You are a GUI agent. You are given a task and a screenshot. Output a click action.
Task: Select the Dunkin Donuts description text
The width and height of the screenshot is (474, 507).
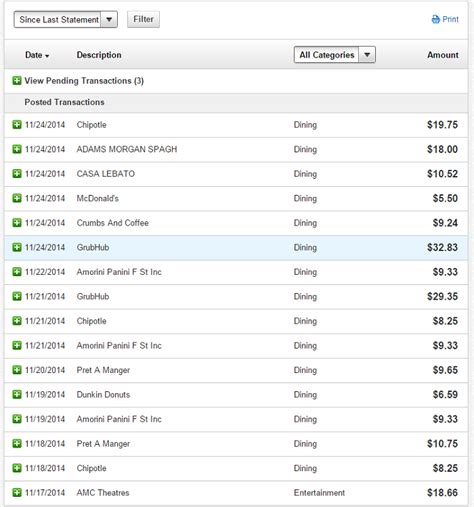pyautogui.click(x=103, y=395)
